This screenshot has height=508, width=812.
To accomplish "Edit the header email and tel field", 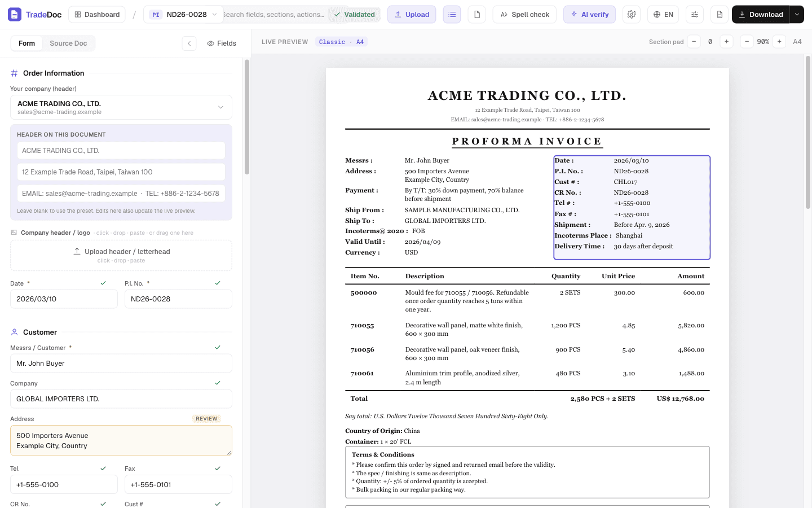I will point(121,194).
